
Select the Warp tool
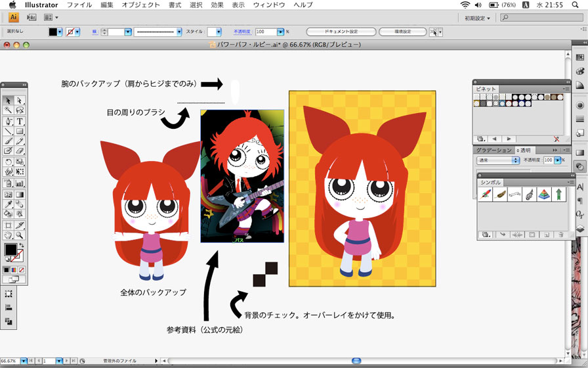pos(8,172)
